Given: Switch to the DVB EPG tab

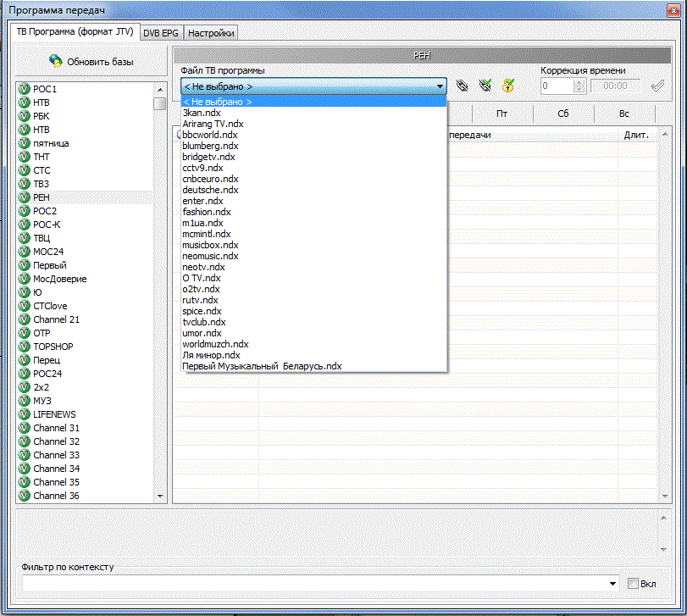Looking at the screenshot, I should point(161,33).
